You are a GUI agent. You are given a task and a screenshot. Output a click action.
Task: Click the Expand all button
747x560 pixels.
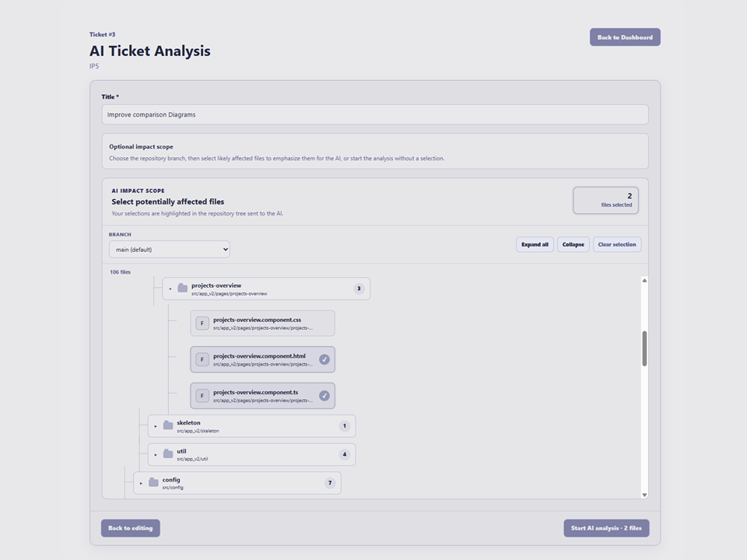tap(535, 244)
